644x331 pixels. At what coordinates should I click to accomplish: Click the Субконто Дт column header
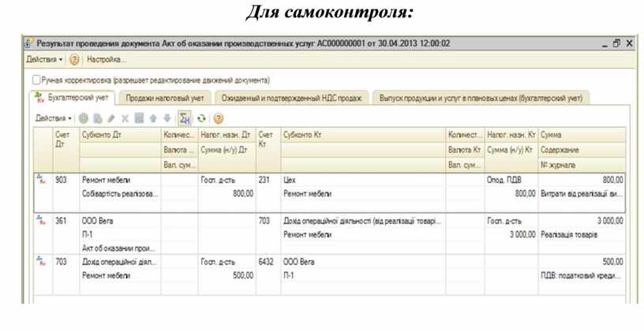(x=120, y=135)
